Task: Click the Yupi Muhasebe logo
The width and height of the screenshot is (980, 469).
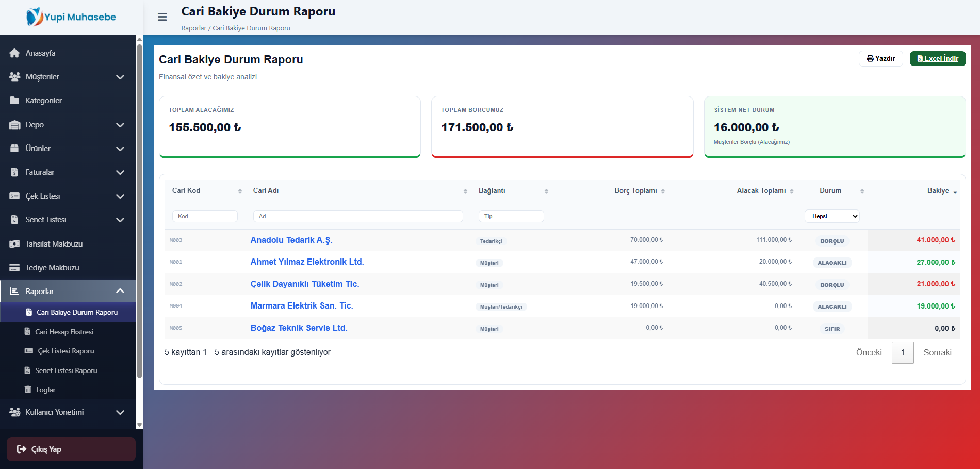Action: [71, 17]
